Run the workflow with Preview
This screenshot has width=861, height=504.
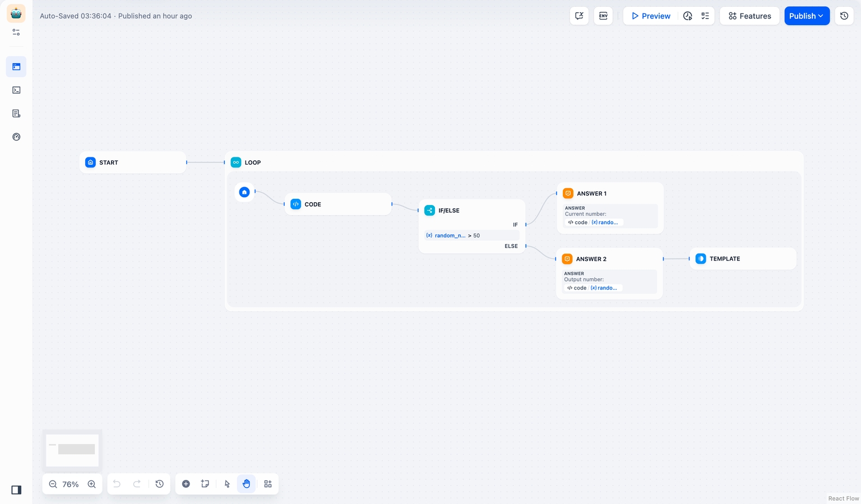650,16
